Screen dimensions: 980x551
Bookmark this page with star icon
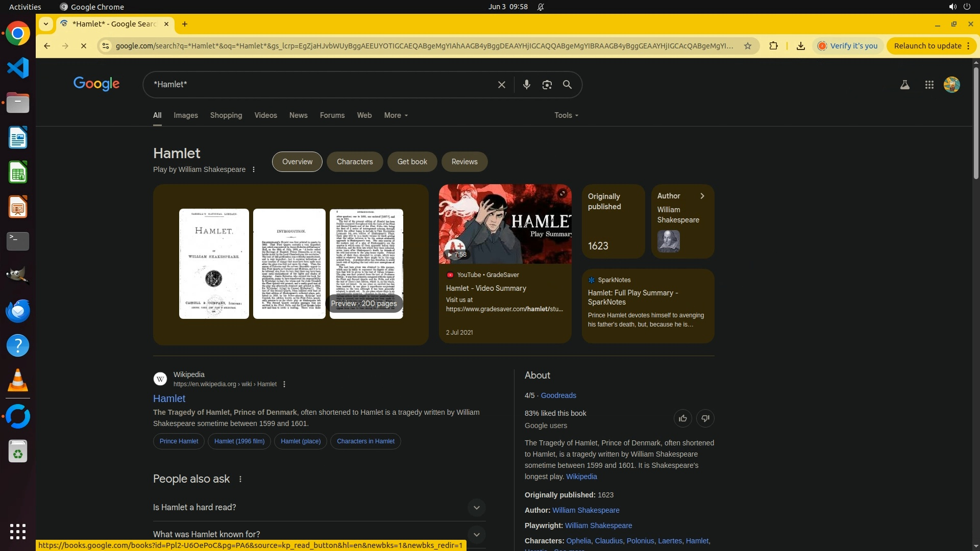tap(747, 46)
